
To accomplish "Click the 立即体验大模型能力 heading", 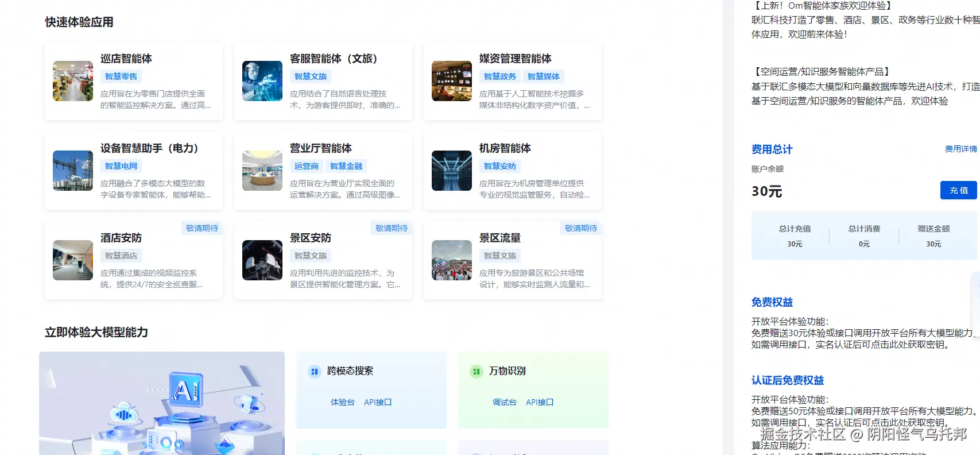I will 96,333.
